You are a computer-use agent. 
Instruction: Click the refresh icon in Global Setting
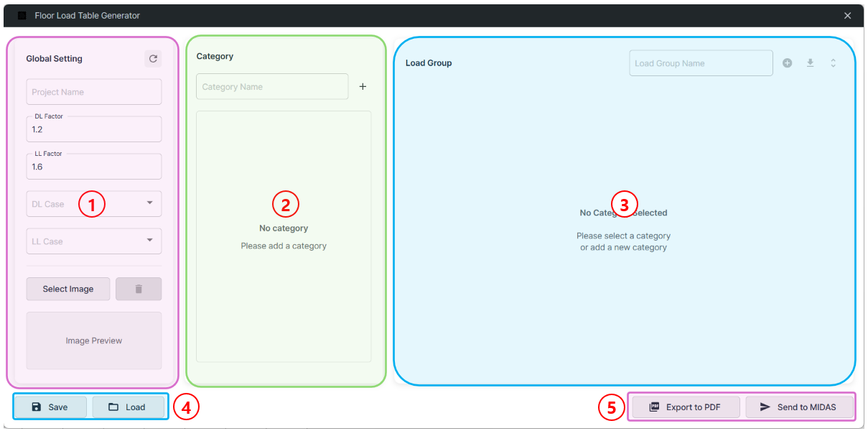coord(152,59)
